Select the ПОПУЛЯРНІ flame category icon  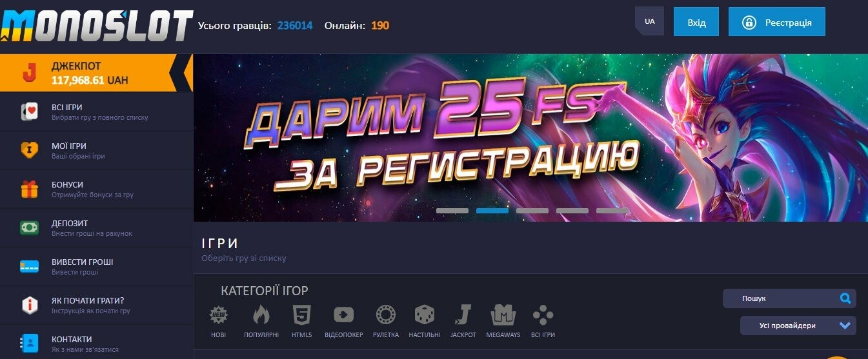tap(261, 315)
